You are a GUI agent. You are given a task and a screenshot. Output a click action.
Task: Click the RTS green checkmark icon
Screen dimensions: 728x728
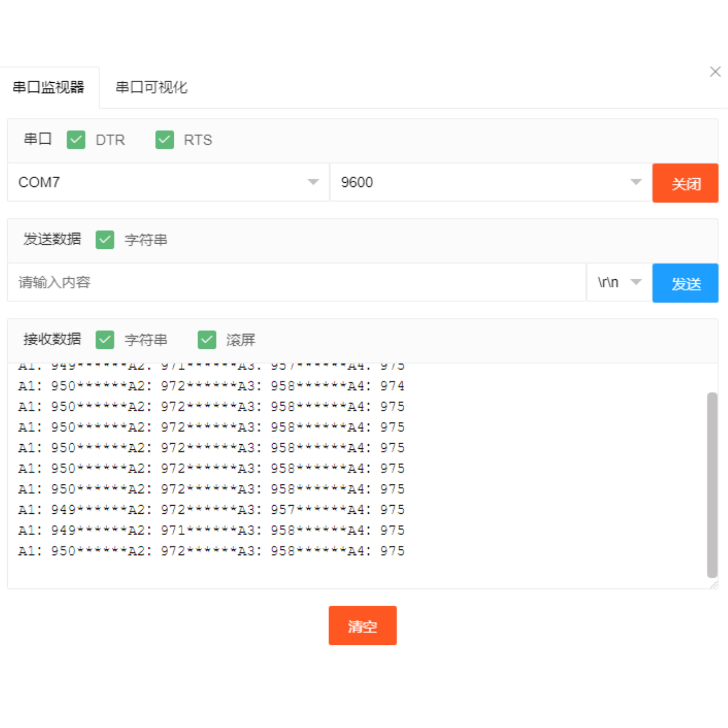(x=164, y=140)
